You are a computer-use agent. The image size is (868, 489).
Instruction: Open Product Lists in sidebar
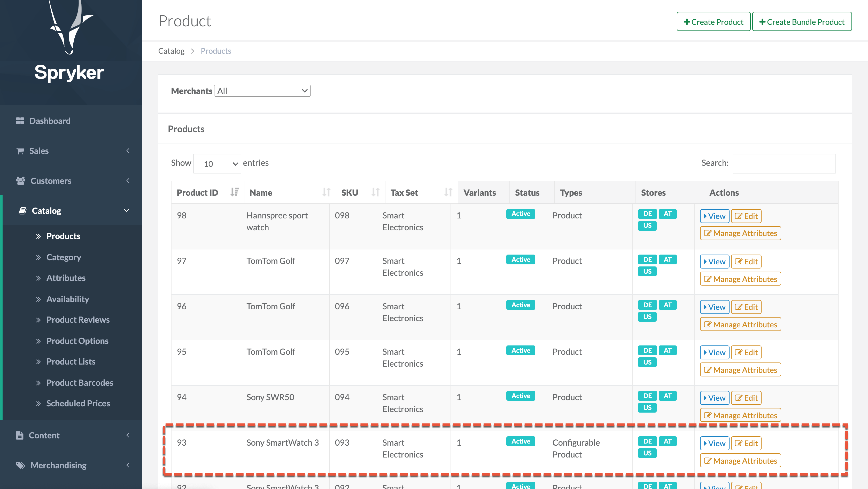(x=71, y=361)
